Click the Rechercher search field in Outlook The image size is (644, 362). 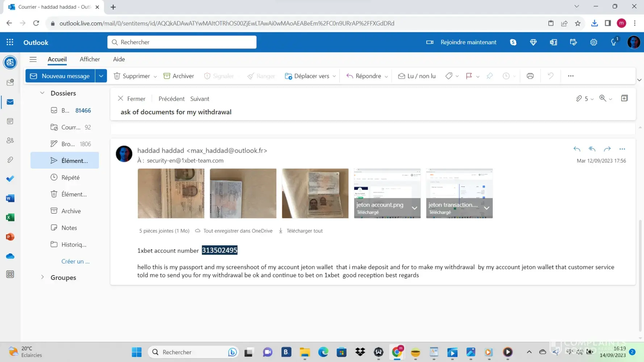point(182,42)
